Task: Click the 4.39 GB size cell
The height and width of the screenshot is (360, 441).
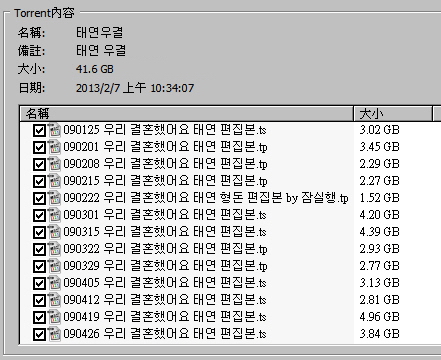Action: [379, 232]
